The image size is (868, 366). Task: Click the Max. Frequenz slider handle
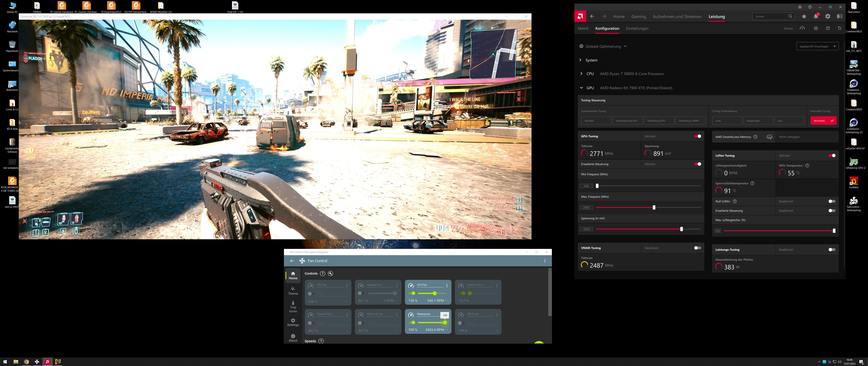tap(654, 207)
